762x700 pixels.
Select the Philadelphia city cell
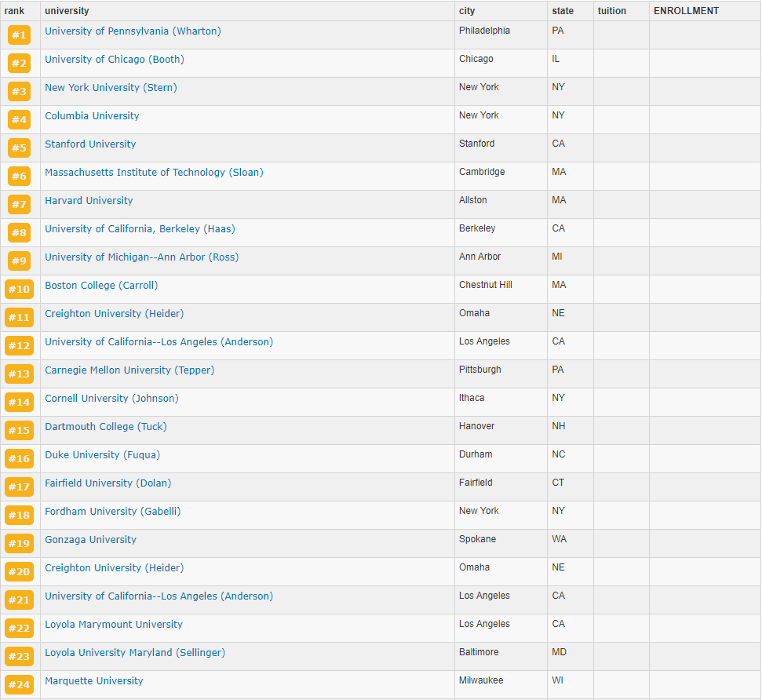click(484, 31)
